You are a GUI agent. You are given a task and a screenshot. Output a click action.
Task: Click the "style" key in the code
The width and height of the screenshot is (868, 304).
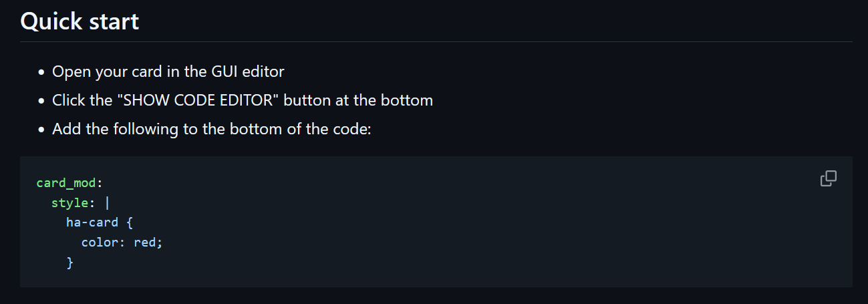(69, 202)
